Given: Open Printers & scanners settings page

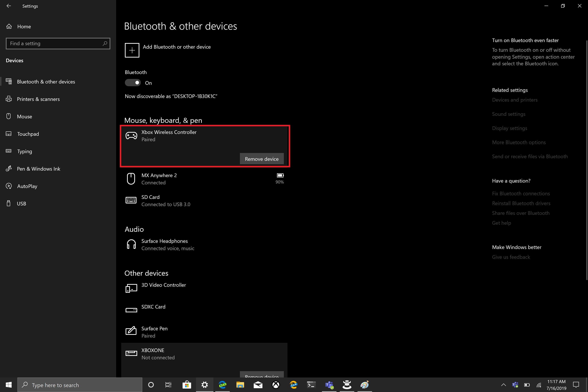Looking at the screenshot, I should [38, 99].
